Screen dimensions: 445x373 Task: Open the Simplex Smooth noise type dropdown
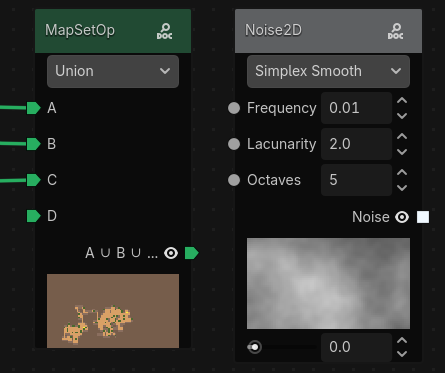pos(328,71)
